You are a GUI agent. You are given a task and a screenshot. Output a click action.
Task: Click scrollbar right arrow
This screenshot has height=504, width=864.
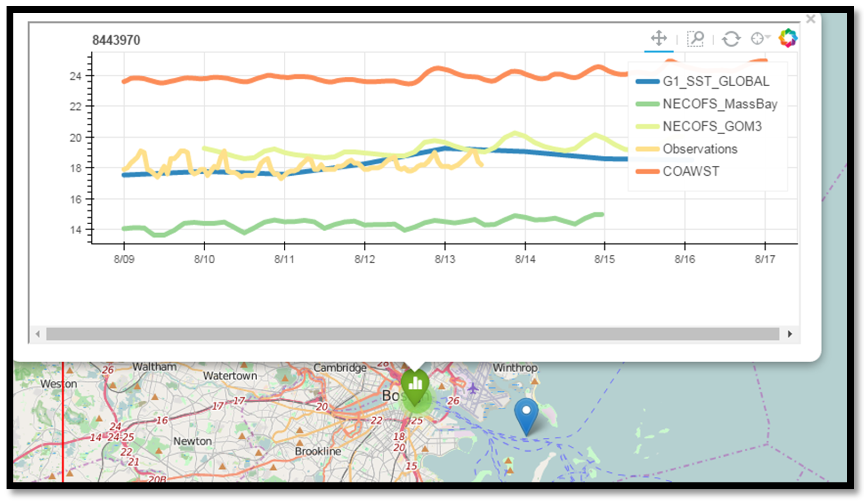790,334
